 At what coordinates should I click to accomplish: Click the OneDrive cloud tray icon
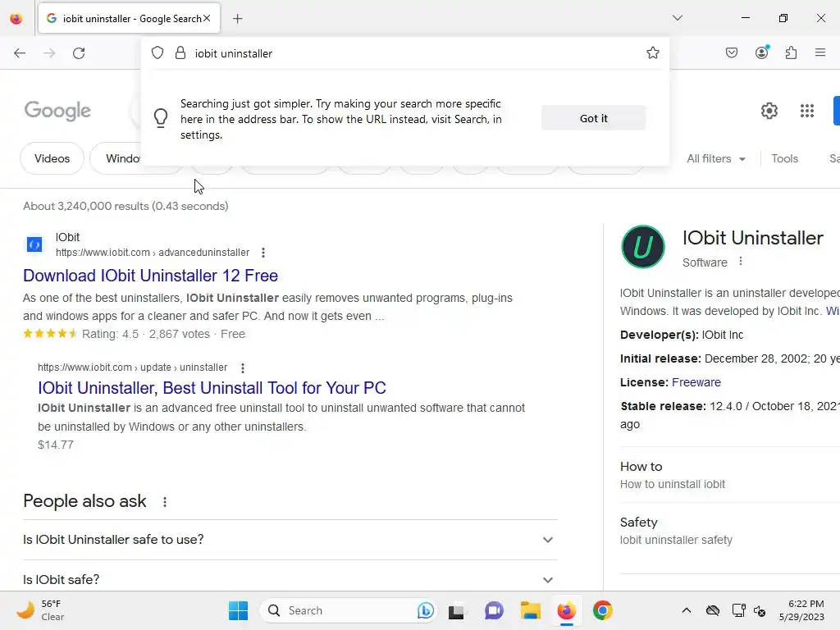click(x=713, y=610)
